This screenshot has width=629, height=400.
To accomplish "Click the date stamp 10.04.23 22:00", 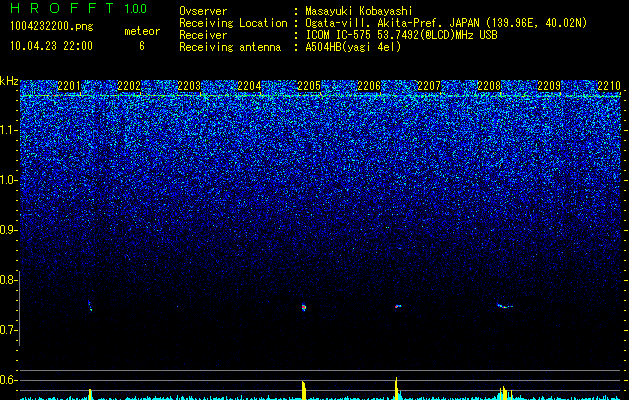I will pyautogui.click(x=51, y=46).
